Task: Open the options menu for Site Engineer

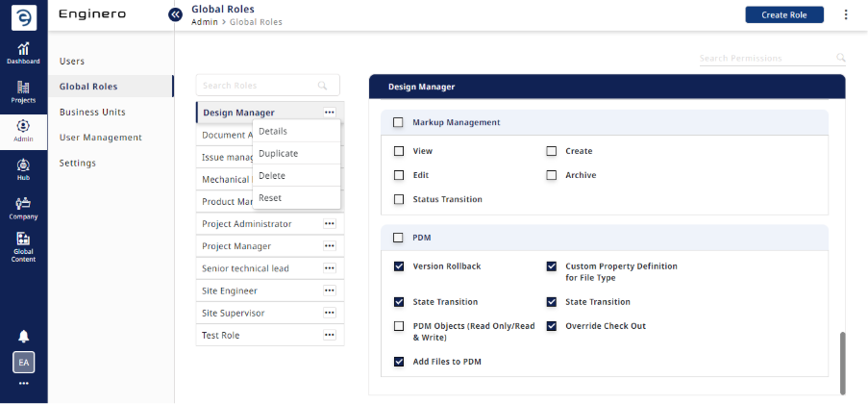Action: click(x=329, y=290)
